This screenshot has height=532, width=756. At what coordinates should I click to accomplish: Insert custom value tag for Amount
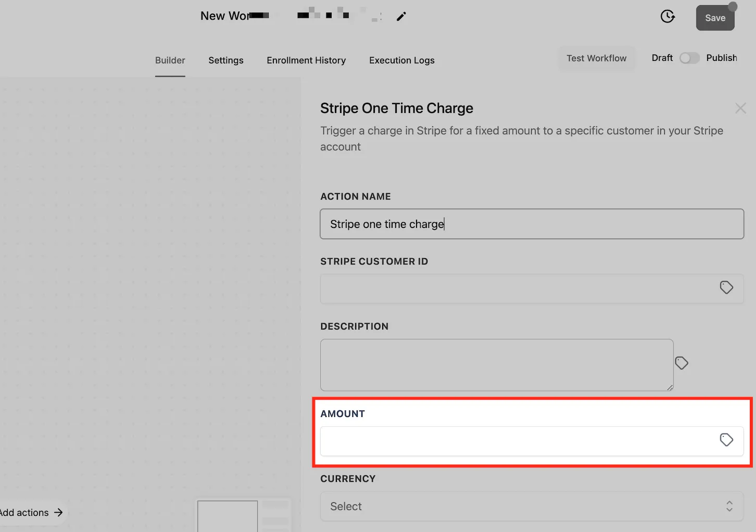point(726,440)
